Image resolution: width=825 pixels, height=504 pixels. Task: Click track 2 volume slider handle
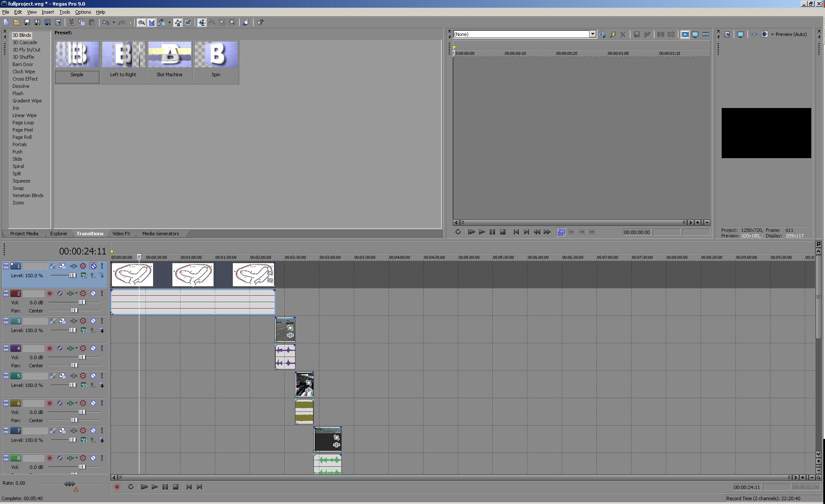point(81,303)
